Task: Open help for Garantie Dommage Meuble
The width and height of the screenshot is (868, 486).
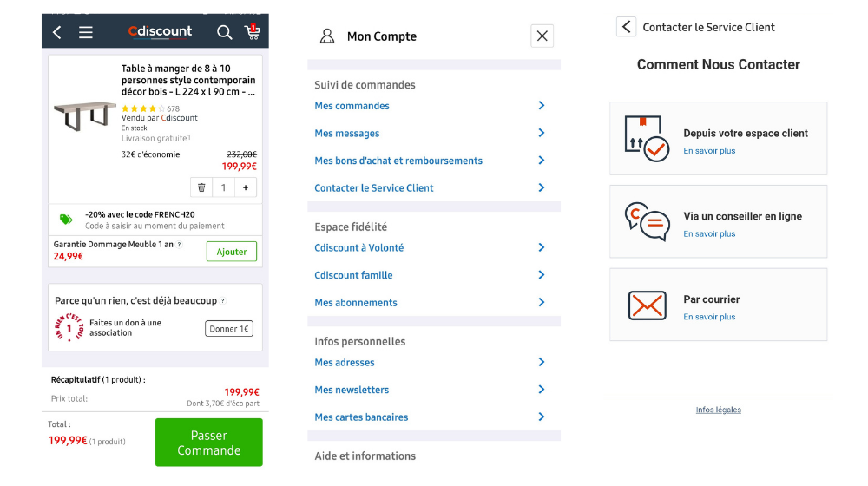Action: pos(180,245)
